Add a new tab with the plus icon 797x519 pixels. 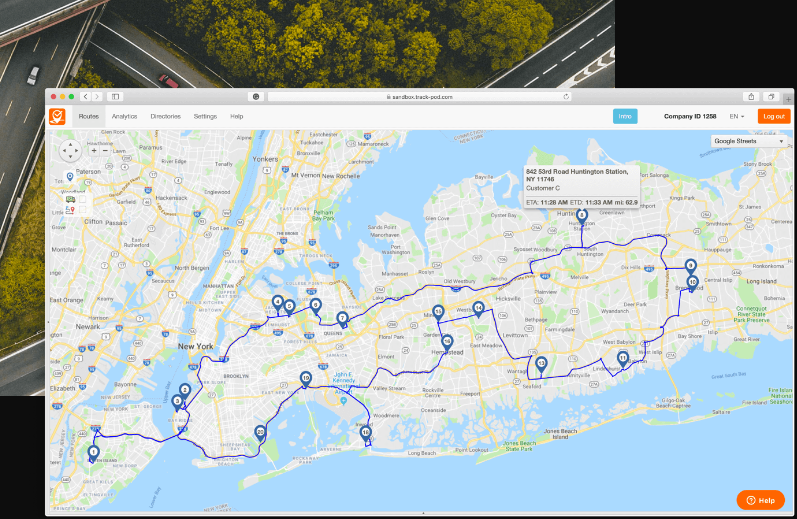click(788, 98)
